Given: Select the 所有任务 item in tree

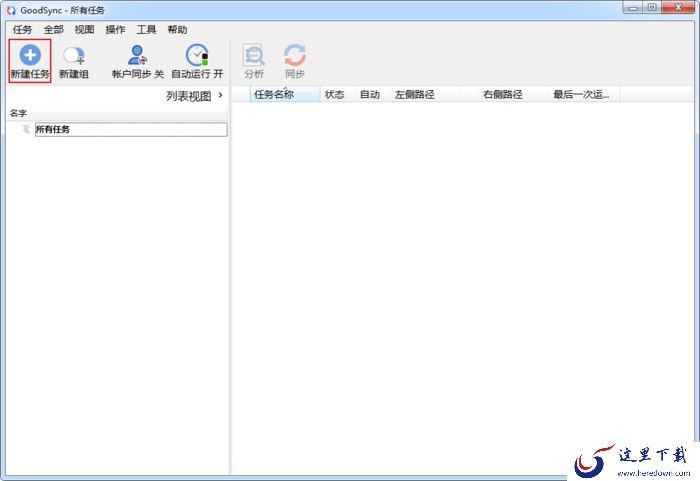Looking at the screenshot, I should coord(131,129).
